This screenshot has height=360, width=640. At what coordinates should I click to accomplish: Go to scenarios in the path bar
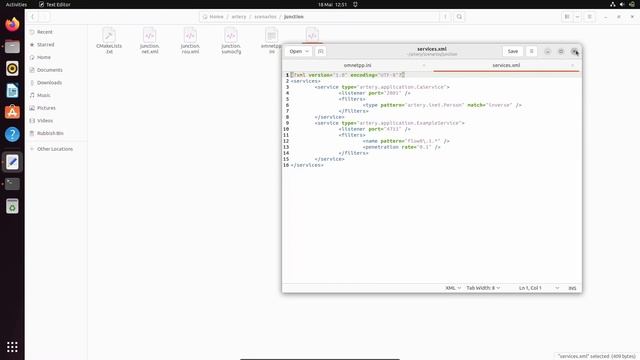[x=265, y=17]
